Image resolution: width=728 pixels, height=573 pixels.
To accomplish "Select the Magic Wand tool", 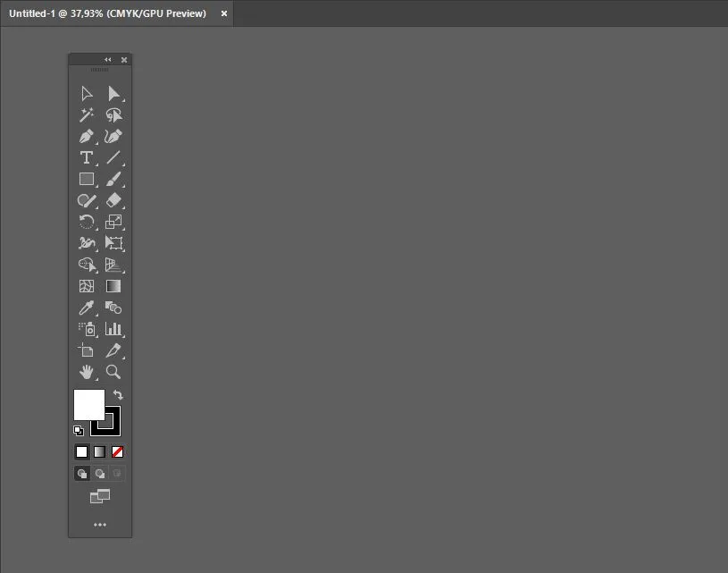I will 86,114.
